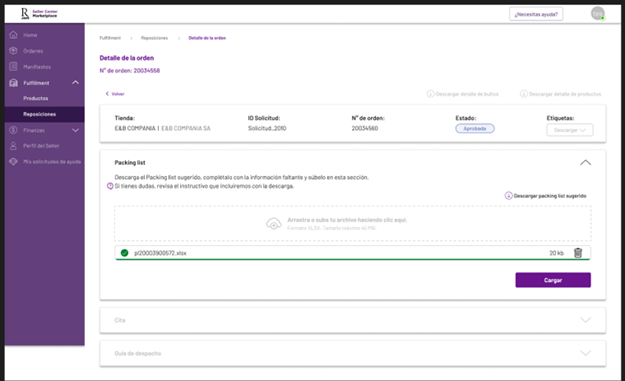
Task: Click the Volver link
Action: point(118,94)
